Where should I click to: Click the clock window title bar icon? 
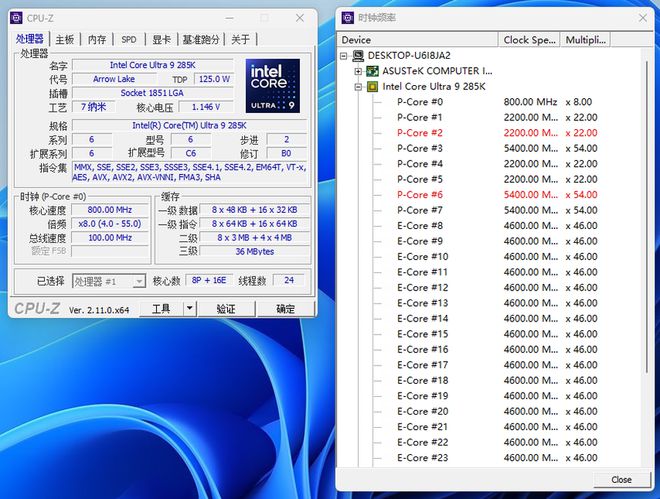pyautogui.click(x=348, y=18)
